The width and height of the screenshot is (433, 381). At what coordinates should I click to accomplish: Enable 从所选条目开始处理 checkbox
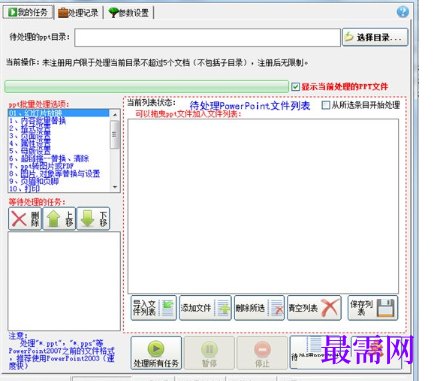(x=325, y=105)
